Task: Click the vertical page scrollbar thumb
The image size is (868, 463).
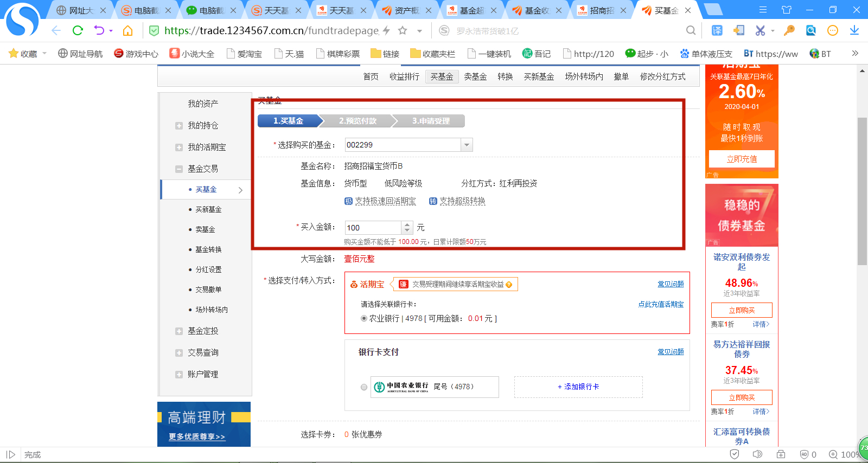Action: click(862, 191)
